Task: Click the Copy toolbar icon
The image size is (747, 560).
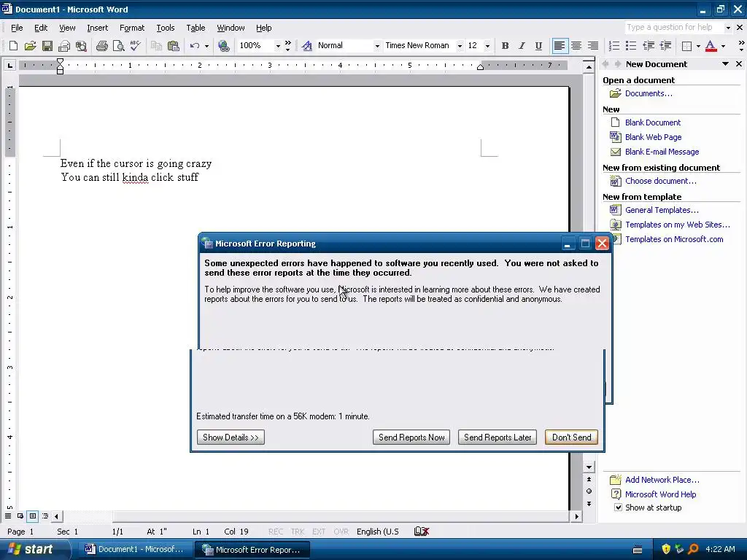Action: 156,46
